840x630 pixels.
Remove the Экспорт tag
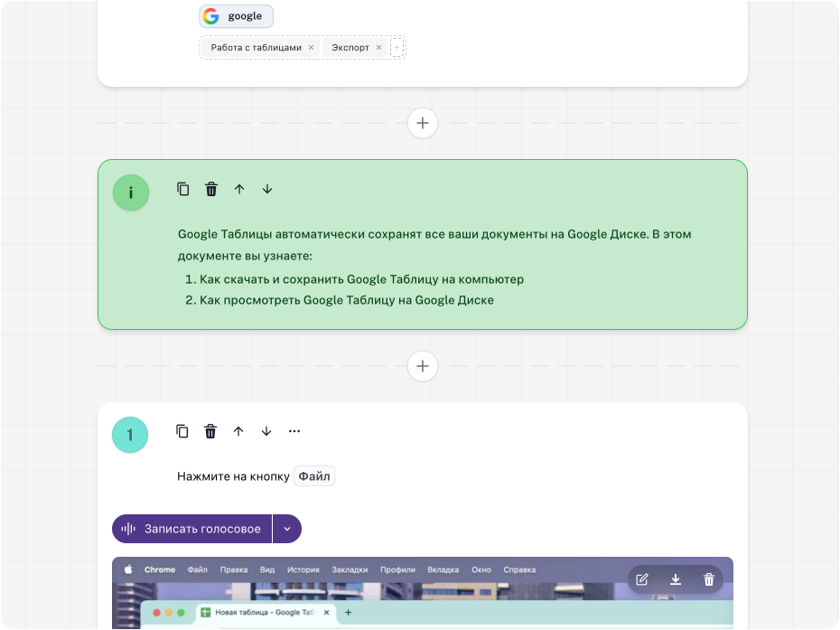pos(378,48)
